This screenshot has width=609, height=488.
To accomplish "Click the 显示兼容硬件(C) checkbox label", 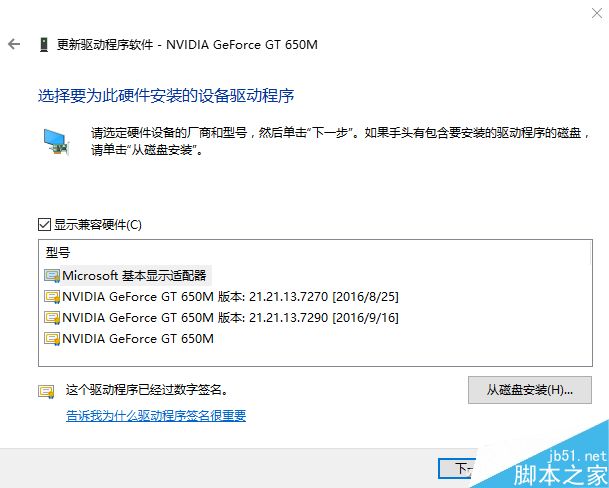I will pyautogui.click(x=97, y=225).
